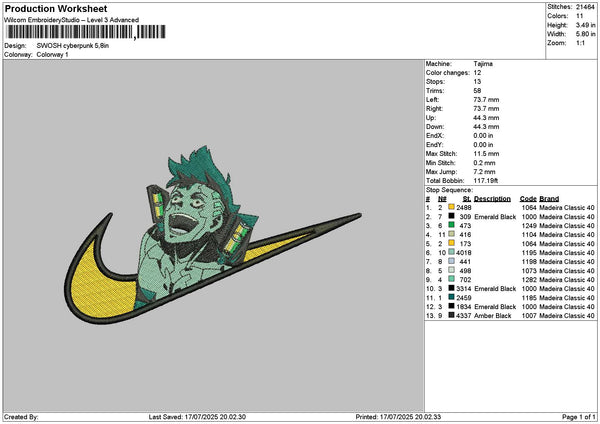The width and height of the screenshot is (600, 424).
Task: Click the 'Code' column header
Action: [x=528, y=199]
